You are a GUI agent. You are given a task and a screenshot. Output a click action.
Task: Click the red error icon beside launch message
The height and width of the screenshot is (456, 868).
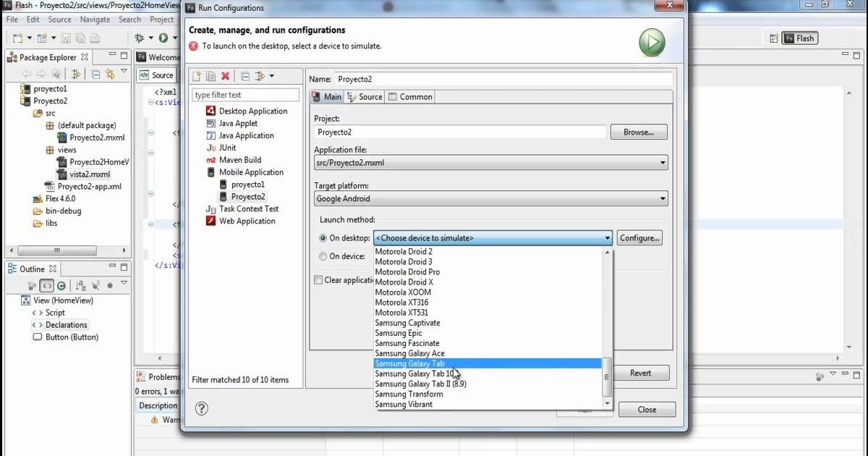(194, 46)
